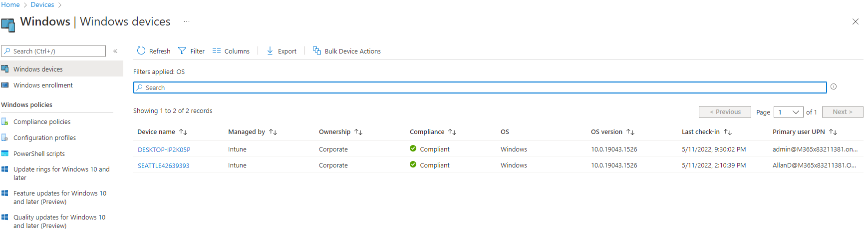Screen dimensions: 868x249
Task: Click the Filters applied: OS text
Action: [159, 72]
